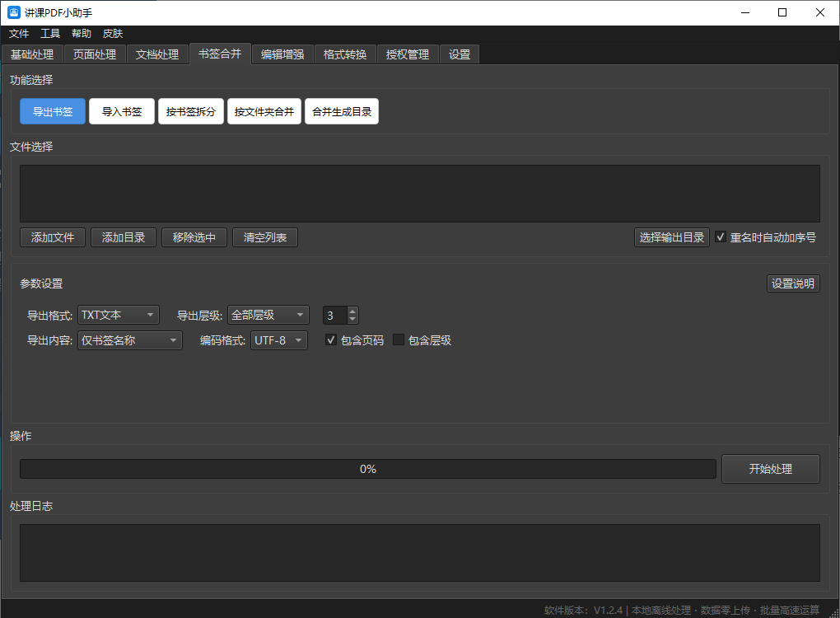The width and height of the screenshot is (840, 618).
Task: Click the 添加文件 button
Action: 53,237
